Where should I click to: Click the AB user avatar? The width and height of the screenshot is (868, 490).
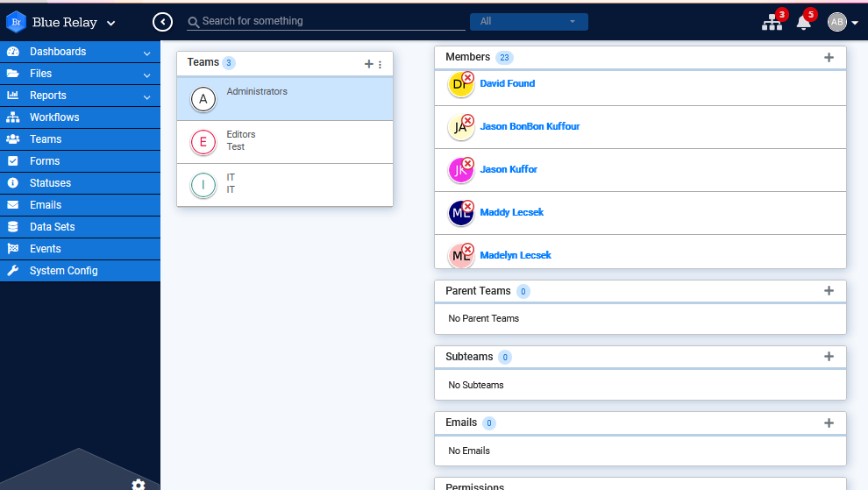click(x=837, y=22)
